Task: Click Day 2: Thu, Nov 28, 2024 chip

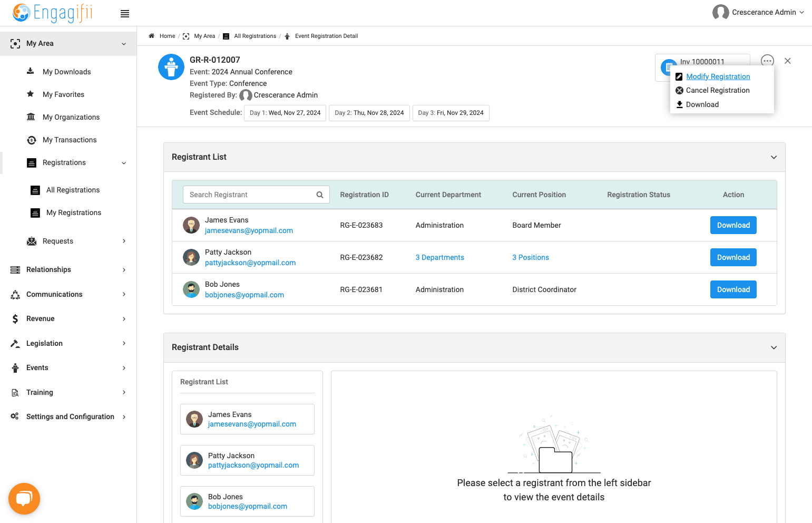Action: tap(369, 113)
